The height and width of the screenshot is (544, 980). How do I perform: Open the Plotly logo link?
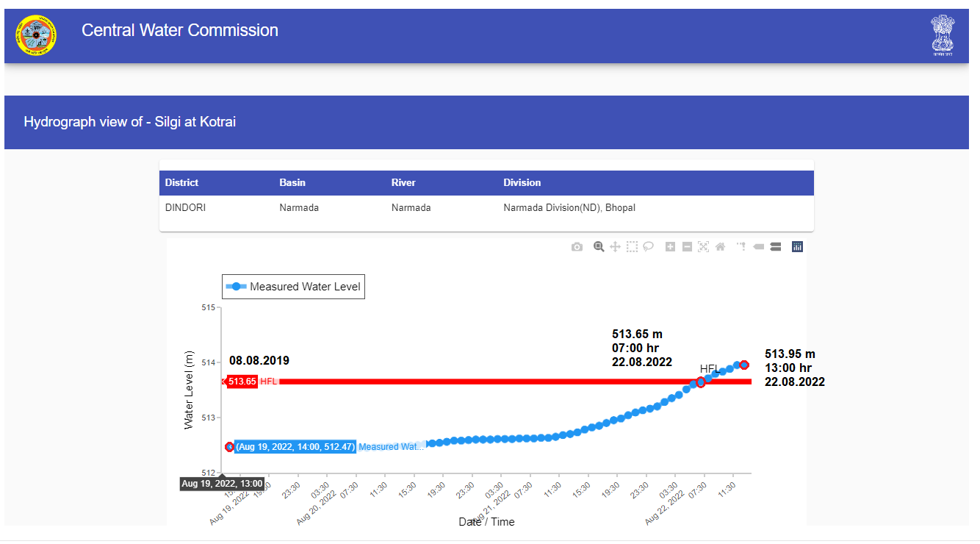coord(797,247)
